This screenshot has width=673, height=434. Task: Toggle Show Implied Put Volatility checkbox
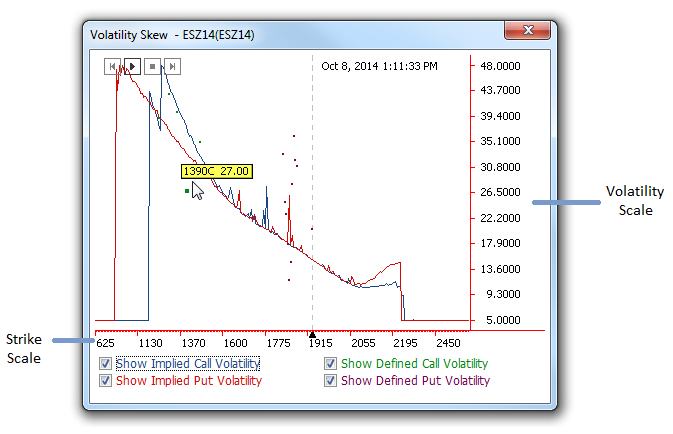click(106, 380)
